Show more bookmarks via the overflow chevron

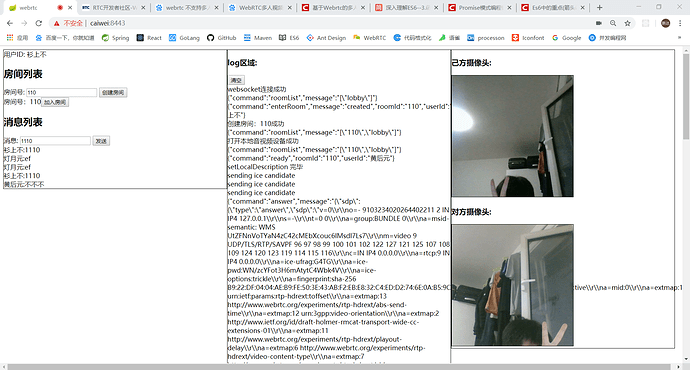coord(679,38)
